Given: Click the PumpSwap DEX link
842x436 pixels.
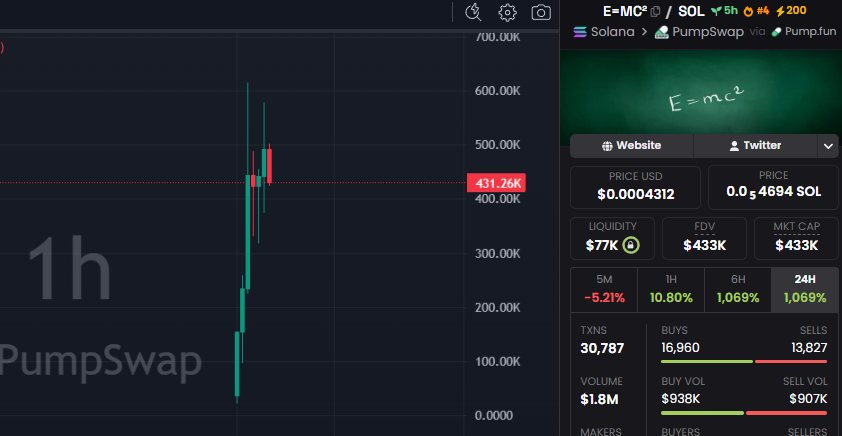Looking at the screenshot, I should [x=698, y=32].
